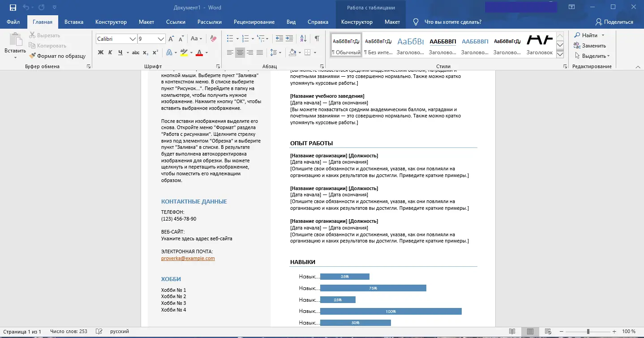Justify text across the width
This screenshot has width=644, height=338.
[260, 52]
